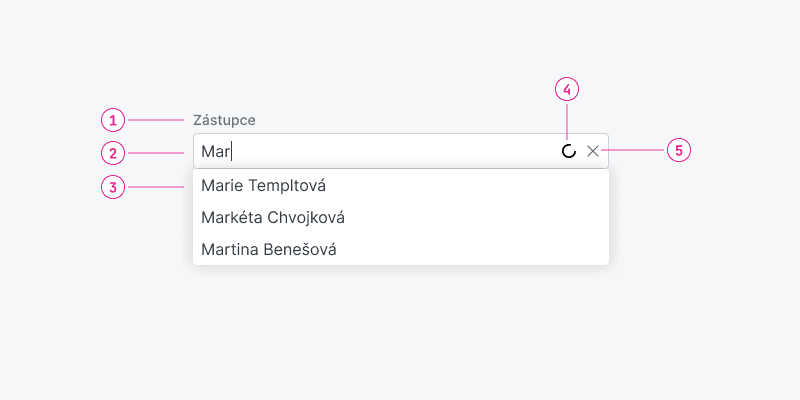Screen dimensions: 800x400
Task: Click the pink annotation marker number 2
Action: 113,153
